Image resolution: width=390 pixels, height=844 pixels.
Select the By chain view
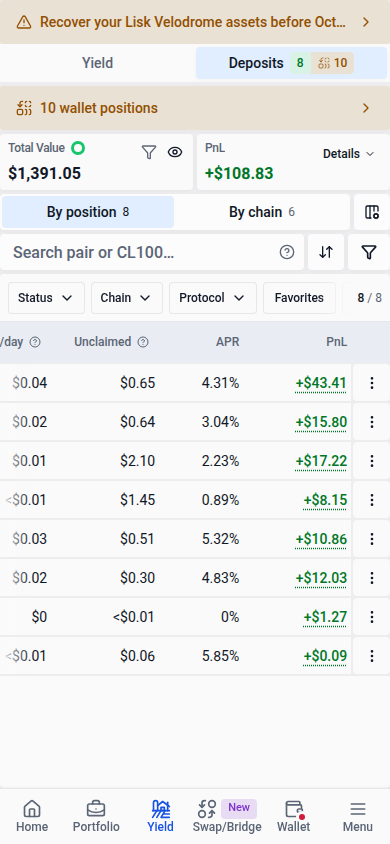pyautogui.click(x=262, y=212)
